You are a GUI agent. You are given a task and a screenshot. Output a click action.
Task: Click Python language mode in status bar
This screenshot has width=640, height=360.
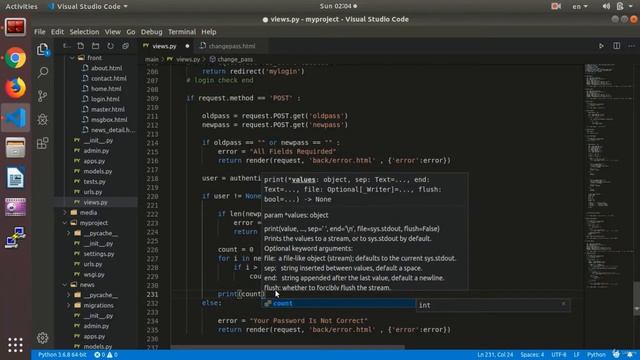tap(596, 355)
